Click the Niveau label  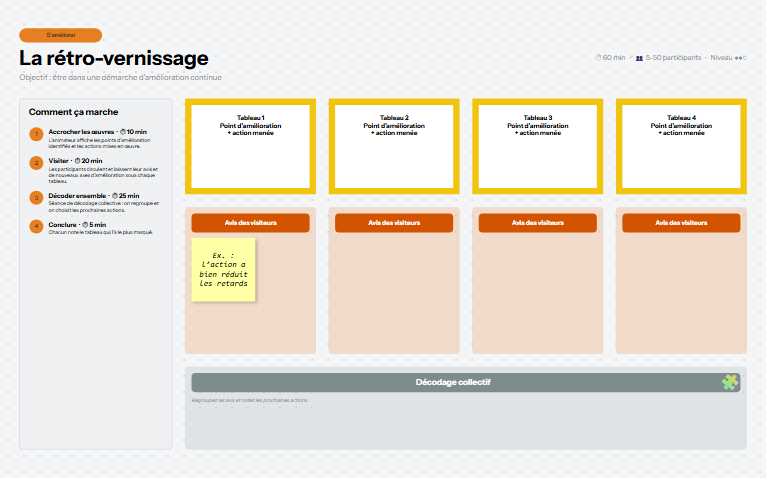pyautogui.click(x=721, y=58)
